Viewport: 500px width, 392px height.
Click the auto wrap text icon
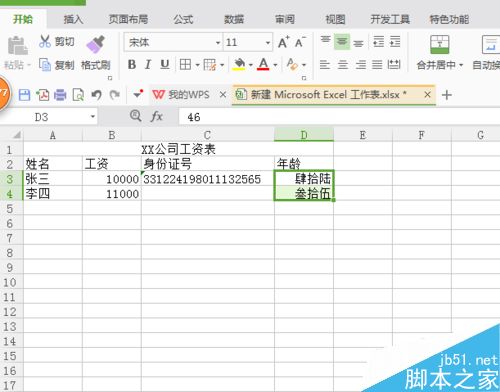(491, 45)
